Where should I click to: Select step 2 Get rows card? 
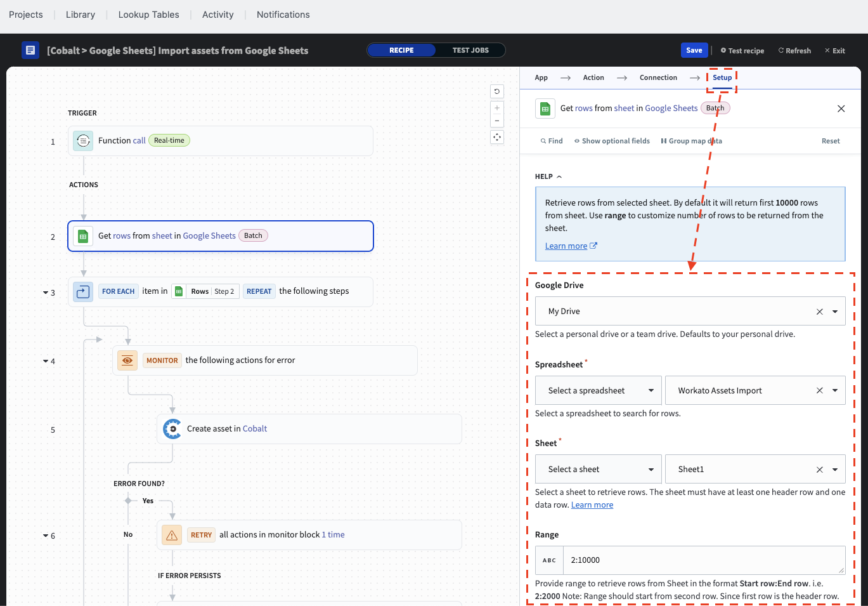(x=221, y=236)
